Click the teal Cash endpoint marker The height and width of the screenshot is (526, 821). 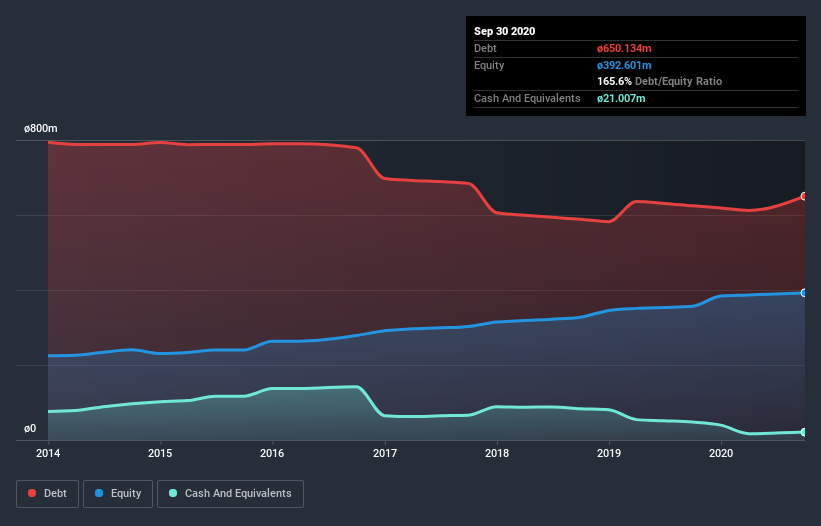[804, 432]
